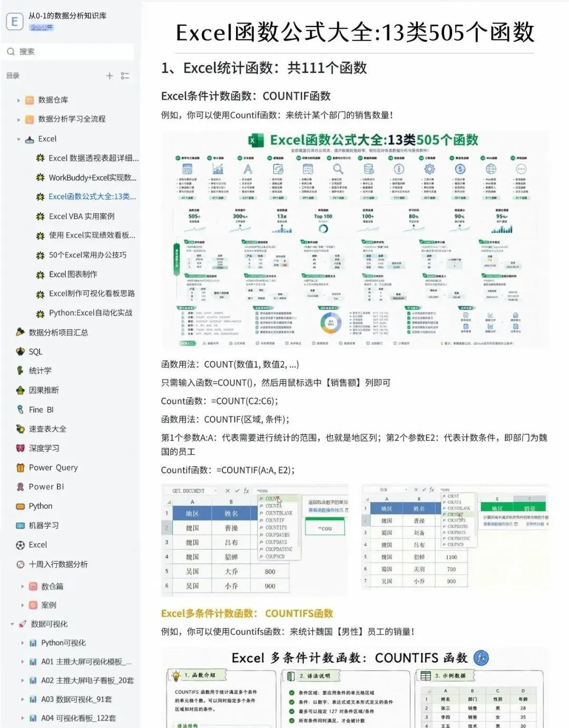
Task: Expand the 数仓篇 node
Action: coord(22,586)
